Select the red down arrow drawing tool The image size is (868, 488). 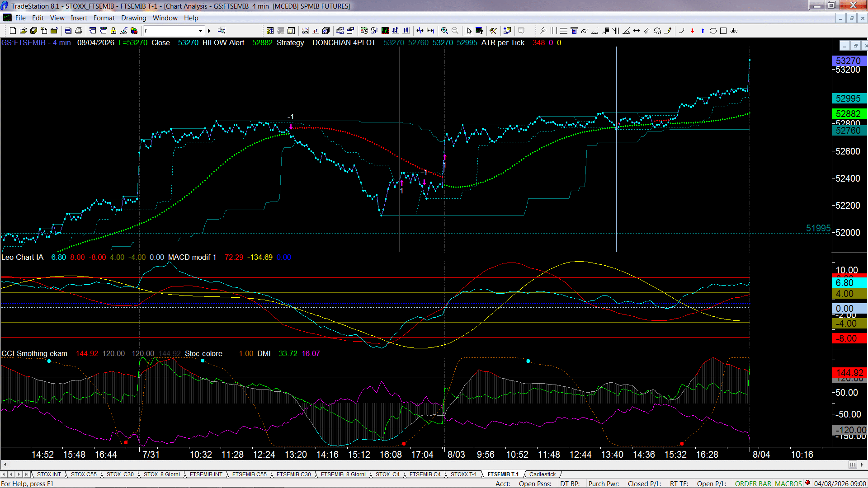[692, 31]
